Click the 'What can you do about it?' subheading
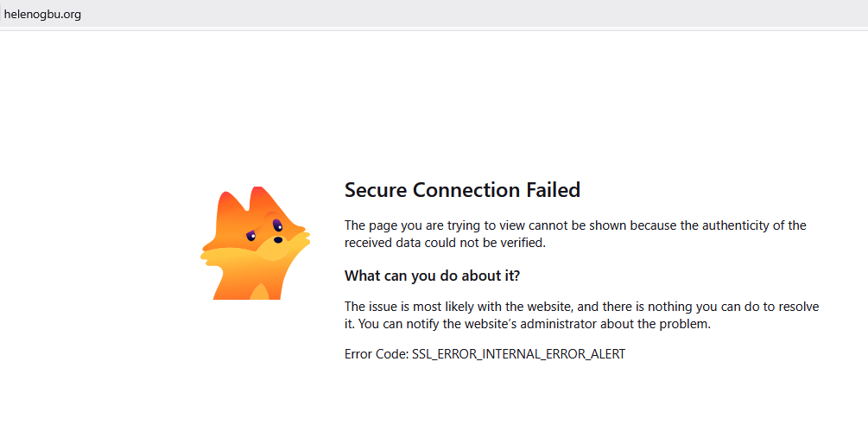 click(x=433, y=275)
